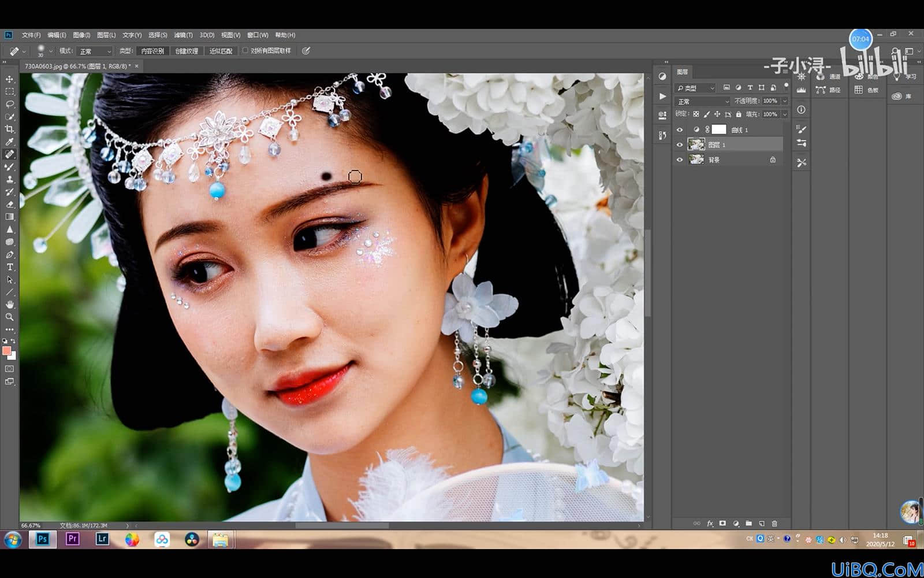Toggle lock image pixels brush icon

click(x=706, y=114)
